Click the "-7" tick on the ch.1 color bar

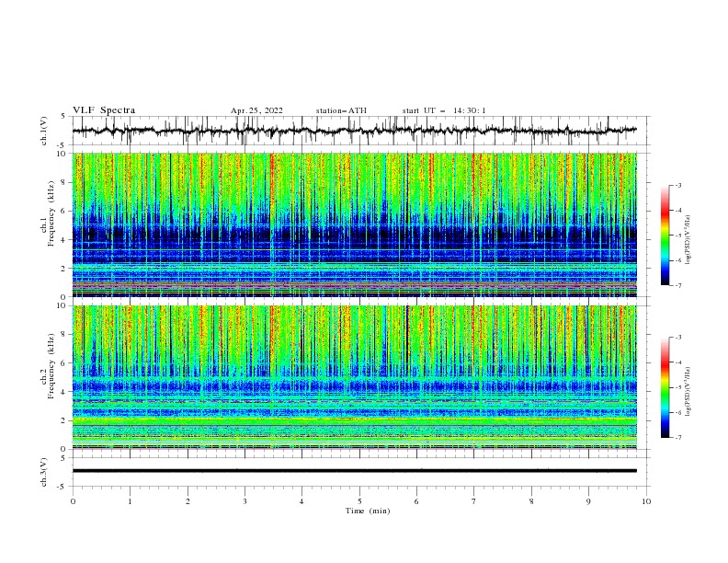click(678, 285)
